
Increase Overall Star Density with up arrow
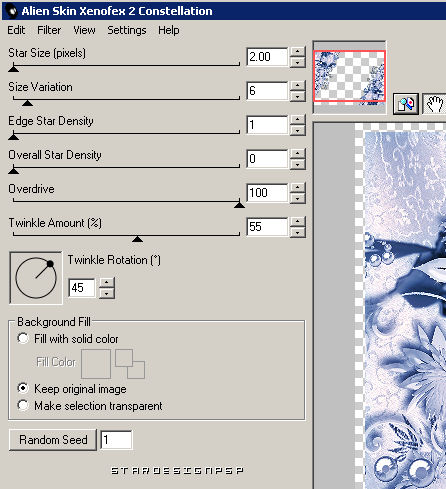click(x=297, y=154)
